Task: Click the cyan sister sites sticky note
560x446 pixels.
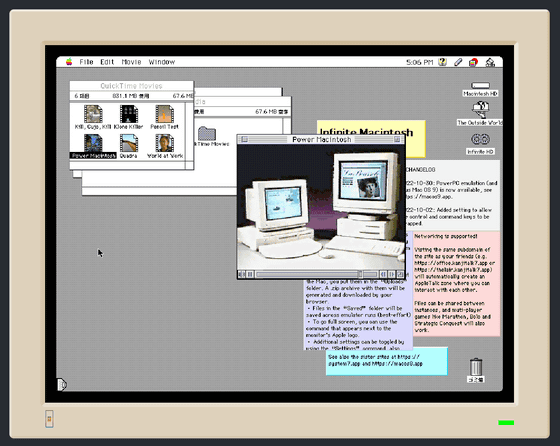Action: [386, 361]
